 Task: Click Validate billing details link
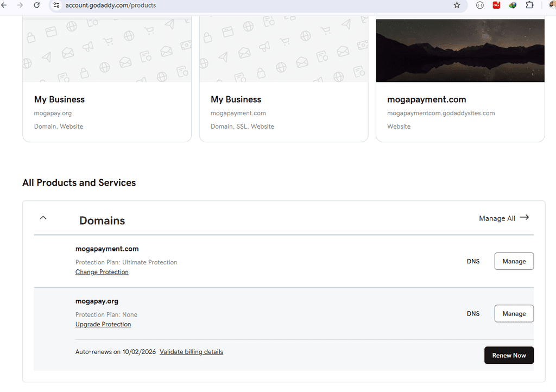tap(191, 352)
